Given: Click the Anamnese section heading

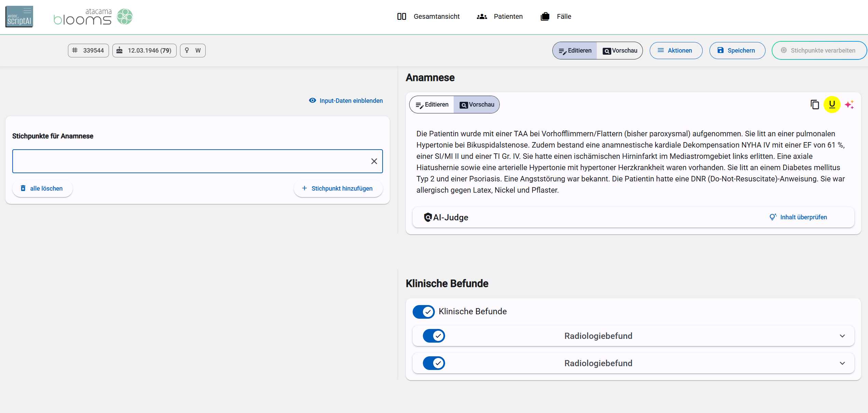Looking at the screenshot, I should tap(430, 78).
